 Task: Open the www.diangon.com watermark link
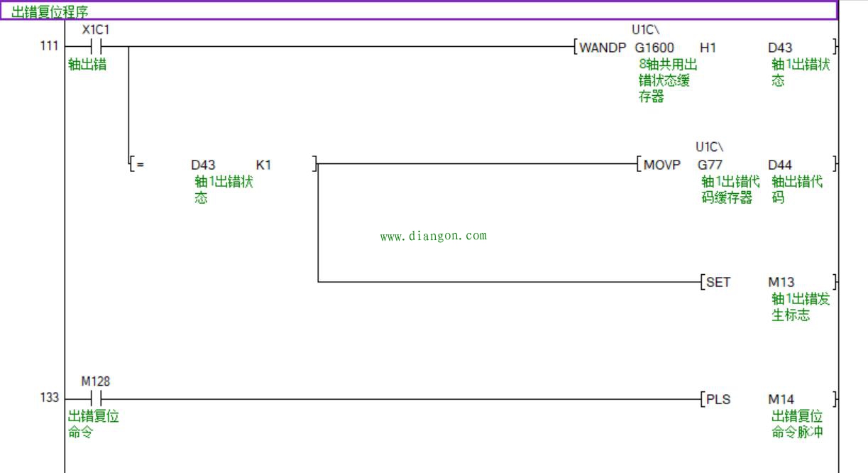point(433,236)
